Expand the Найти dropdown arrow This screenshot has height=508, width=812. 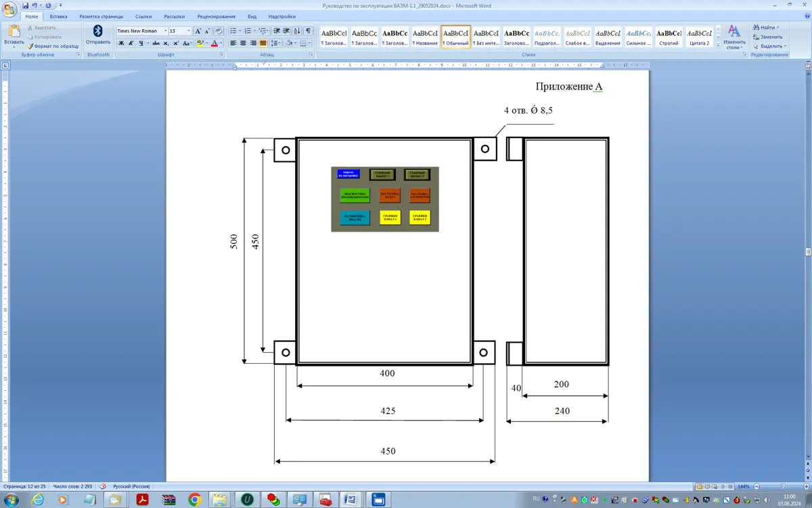(778, 28)
